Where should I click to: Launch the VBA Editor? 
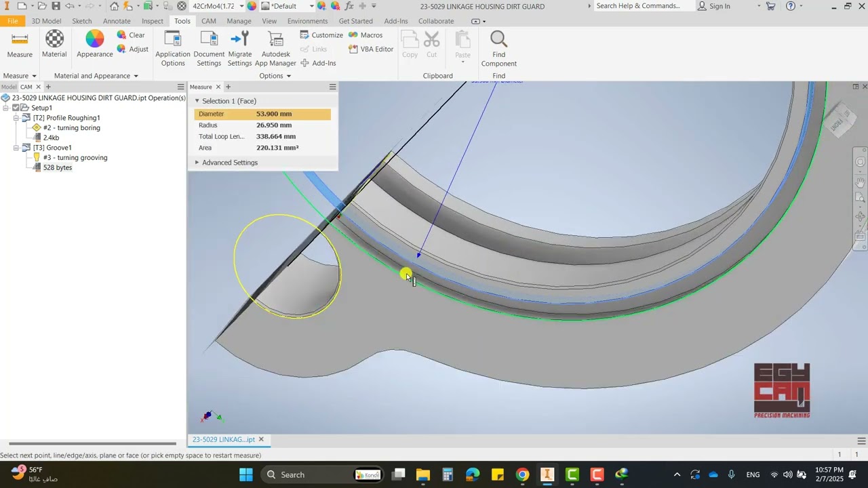371,49
